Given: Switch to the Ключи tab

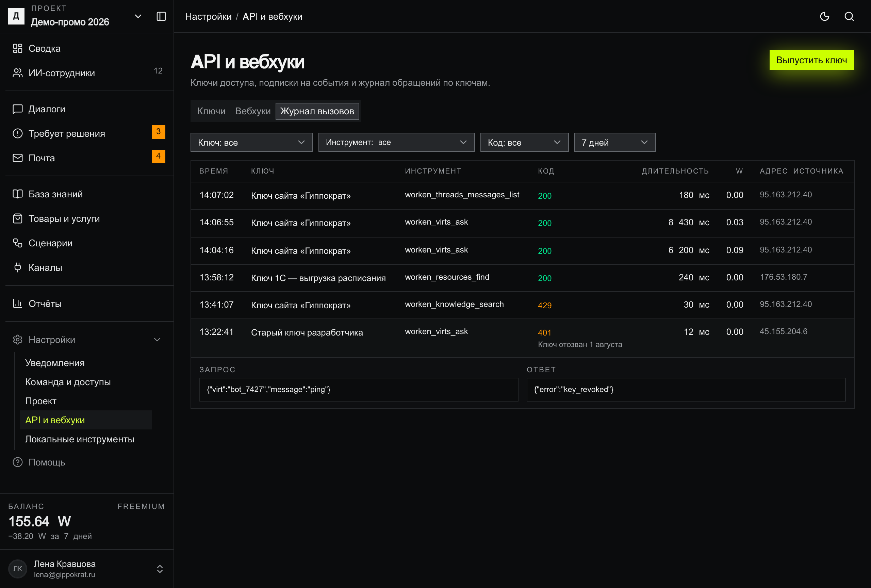Looking at the screenshot, I should pos(211,111).
